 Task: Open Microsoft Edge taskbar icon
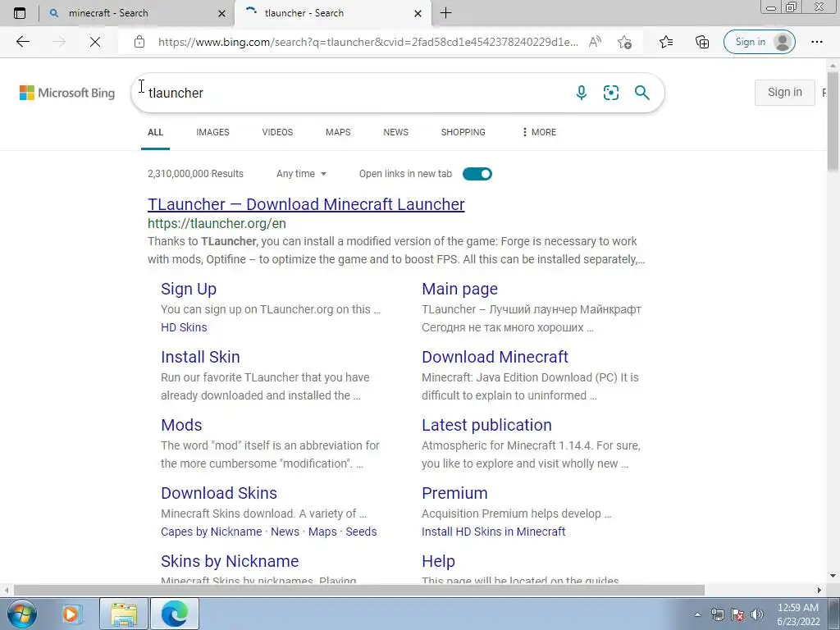tap(175, 614)
